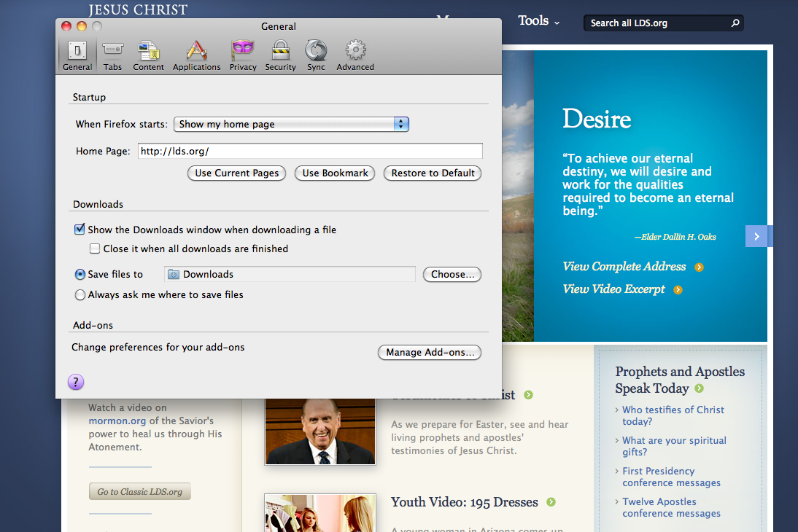This screenshot has height=532, width=798.
Task: Click the Use Current Pages button
Action: click(x=236, y=173)
